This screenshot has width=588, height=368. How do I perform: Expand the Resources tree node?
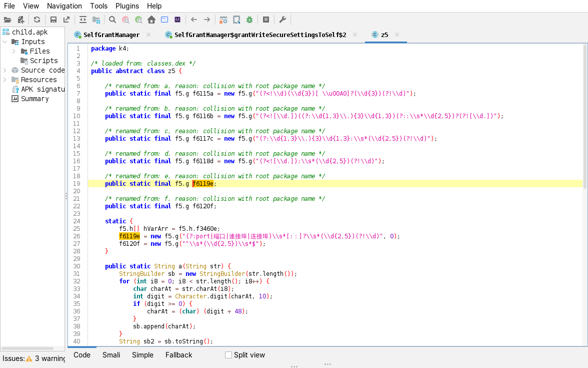[5, 80]
